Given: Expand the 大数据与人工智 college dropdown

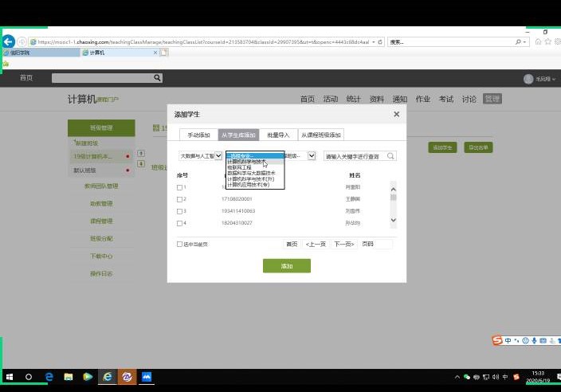Looking at the screenshot, I should [x=218, y=156].
